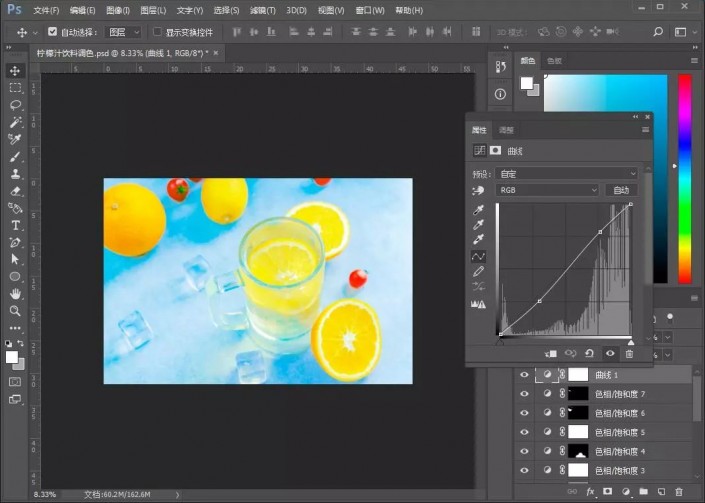Viewport: 705px width, 503px height.
Task: Select the Paint Bucket tool
Action: click(15, 208)
